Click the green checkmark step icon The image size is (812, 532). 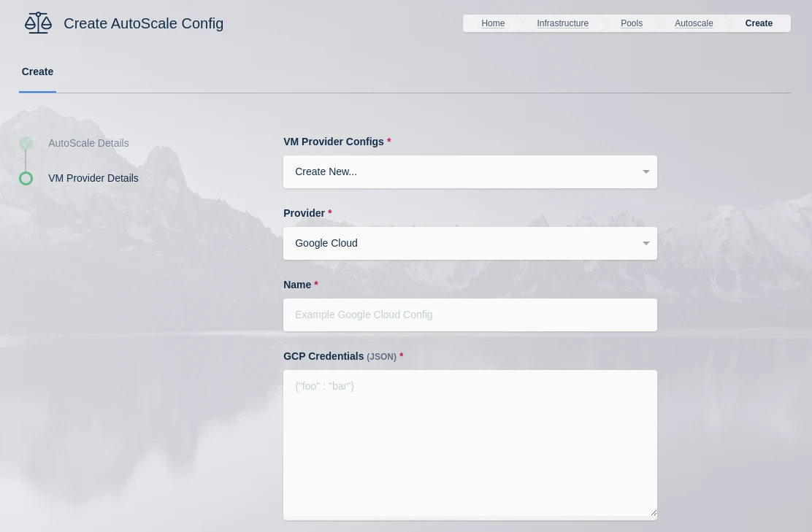coord(26,143)
